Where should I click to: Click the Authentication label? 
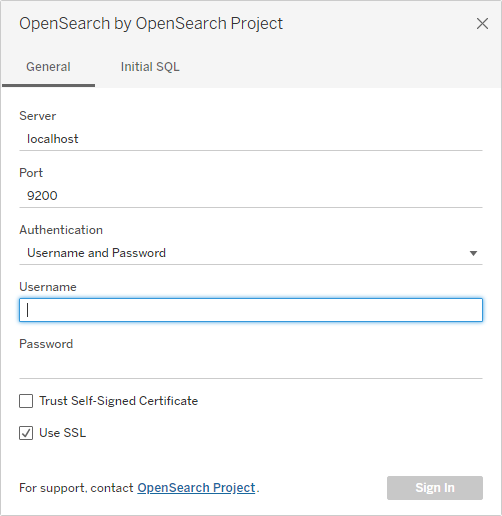coord(61,230)
